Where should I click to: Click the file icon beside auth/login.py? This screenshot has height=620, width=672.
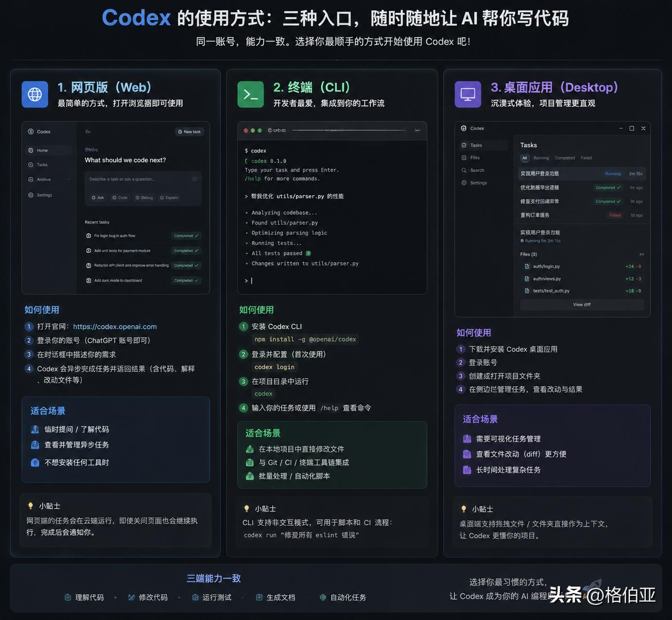(x=527, y=267)
